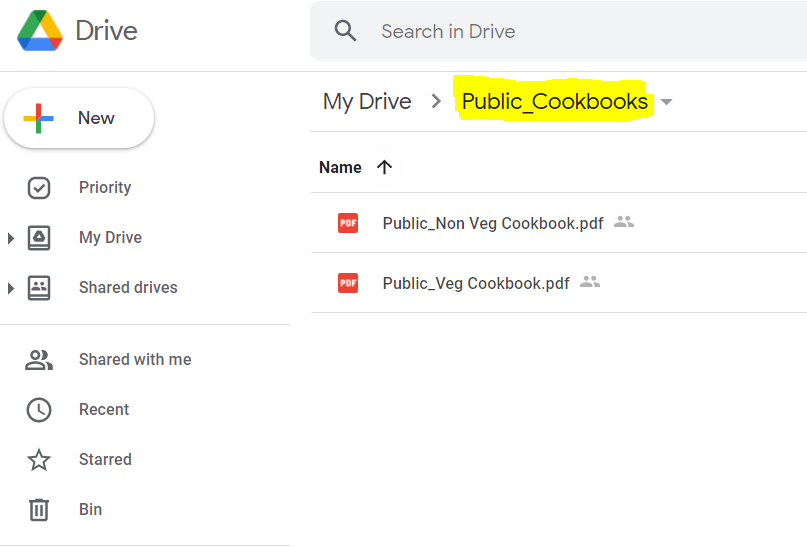807x547 pixels.
Task: Expand the Shared drives tree arrow
Action: tap(11, 288)
